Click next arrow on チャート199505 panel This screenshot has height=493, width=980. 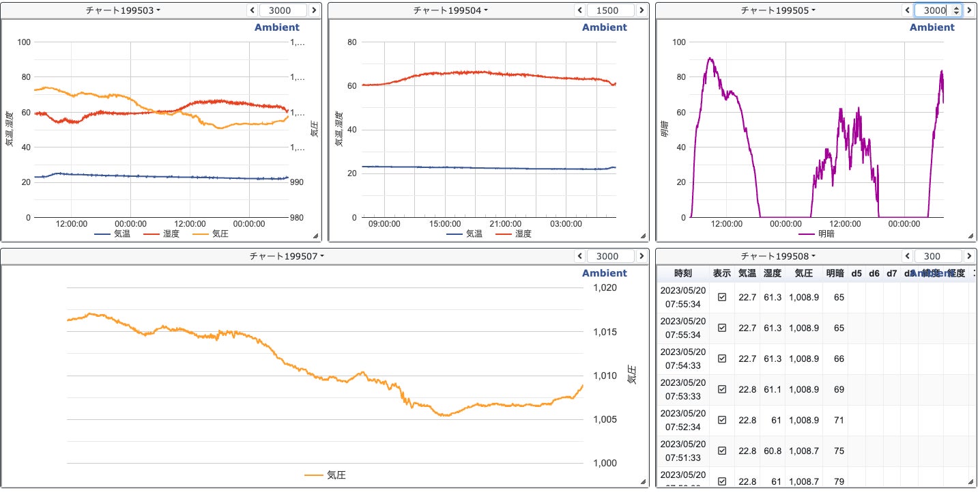(x=969, y=10)
